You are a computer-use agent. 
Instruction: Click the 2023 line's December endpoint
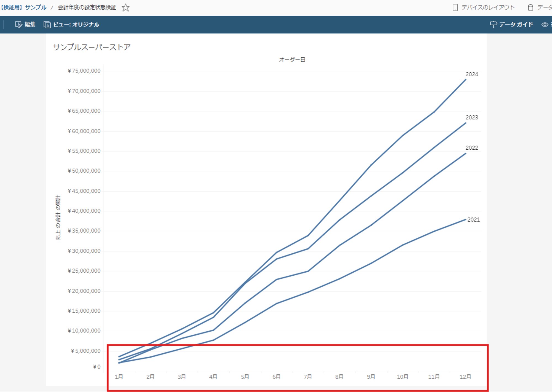pos(466,123)
